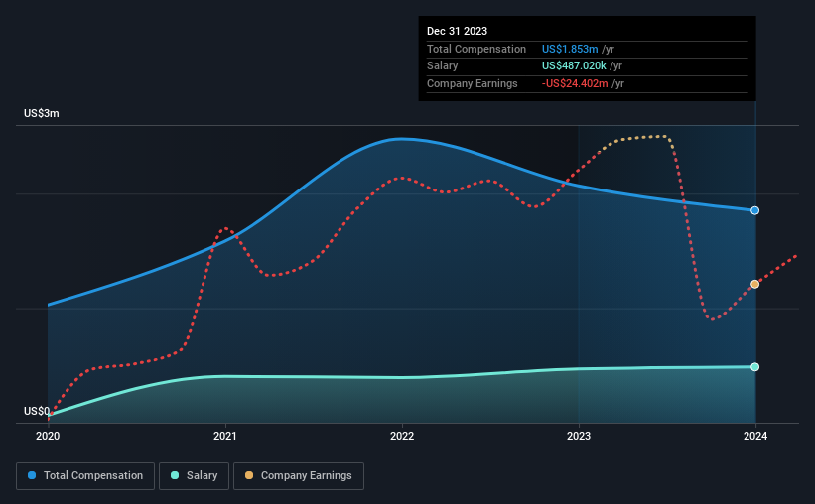Click the Dec 31 2023 tooltip date

point(457,31)
